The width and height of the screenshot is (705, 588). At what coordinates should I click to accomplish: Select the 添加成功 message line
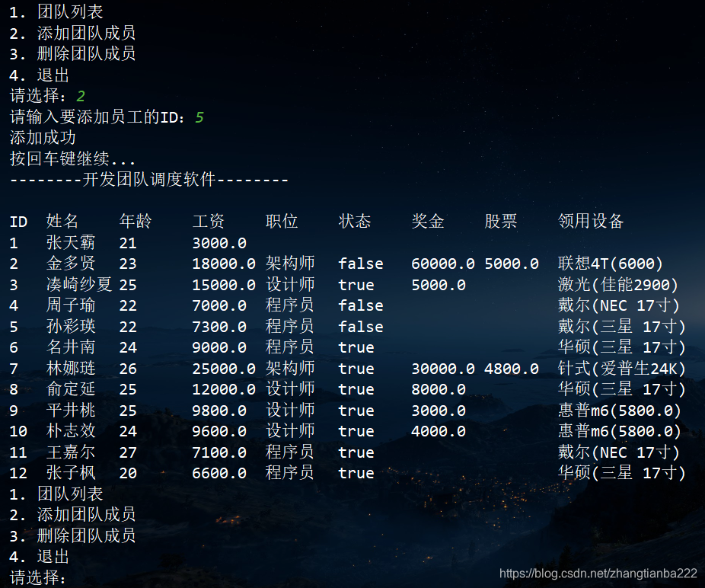pos(43,138)
